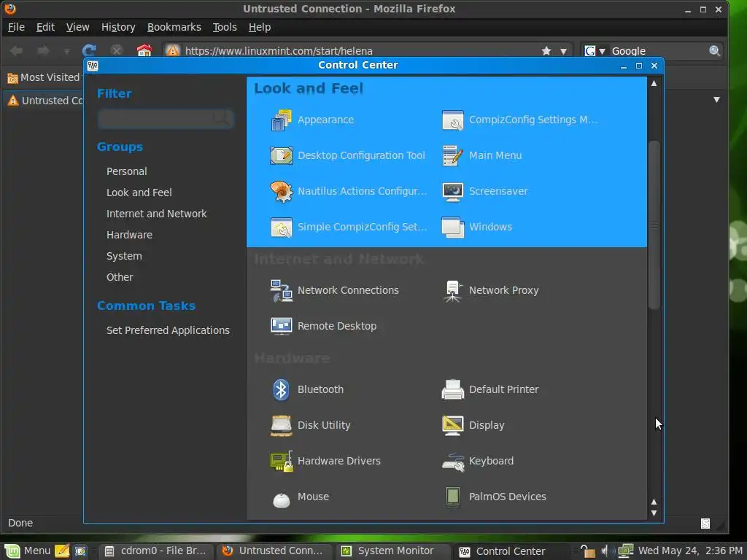The width and height of the screenshot is (747, 560).
Task: Open the Mint Menu button in taskbar
Action: point(27,551)
